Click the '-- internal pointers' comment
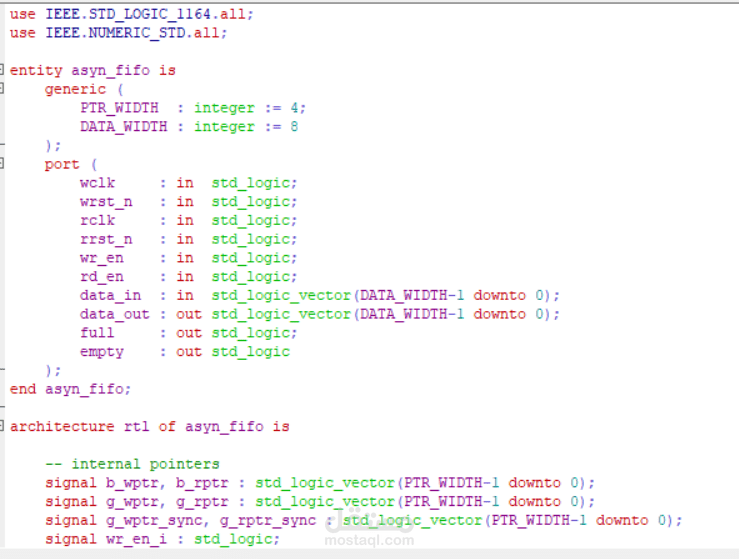Screen dimensions: 739x559 (x=132, y=464)
